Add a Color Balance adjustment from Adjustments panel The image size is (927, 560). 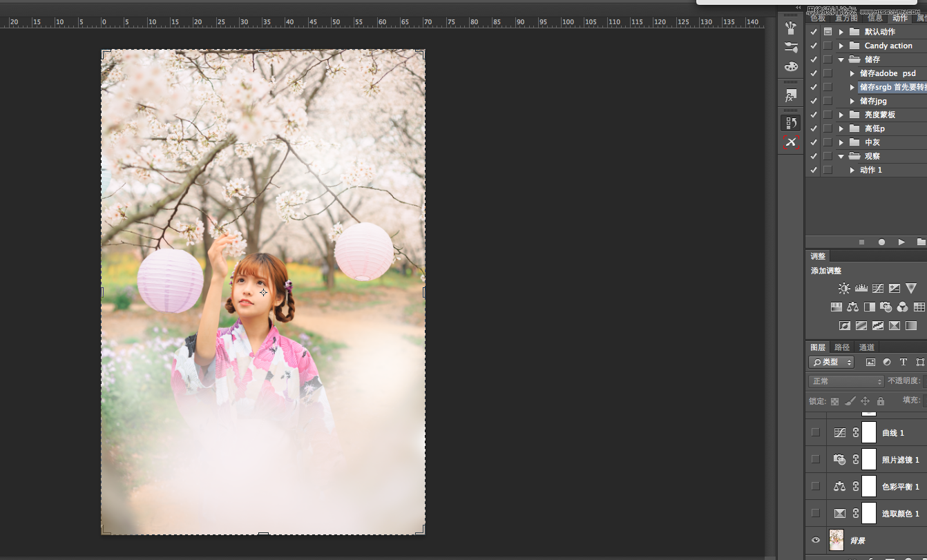(x=853, y=307)
